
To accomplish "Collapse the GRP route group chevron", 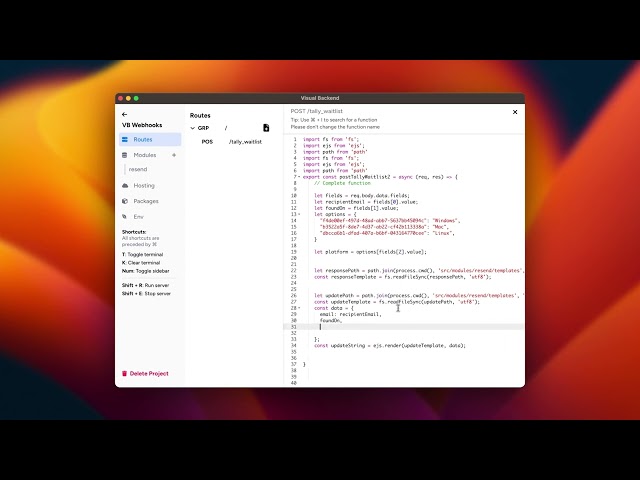I will point(193,128).
